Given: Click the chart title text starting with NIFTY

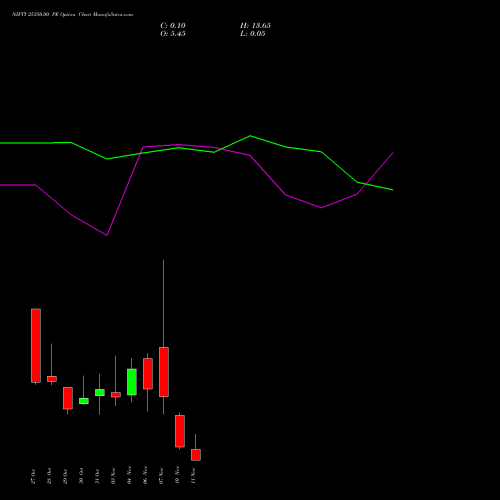Looking at the screenshot, I should pyautogui.click(x=72, y=15).
